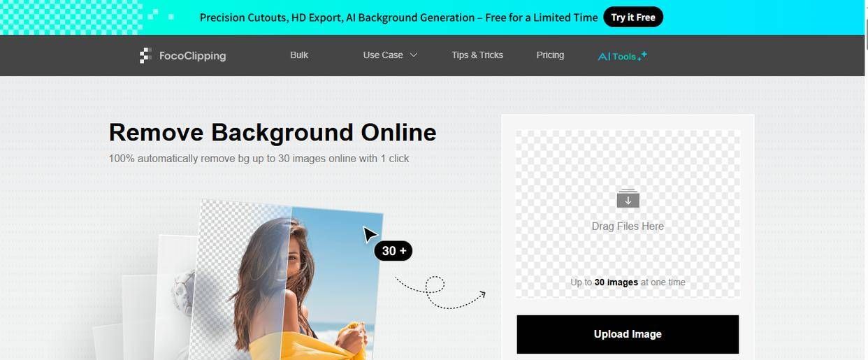This screenshot has width=868, height=360.
Task: Click the FocoClipping brand name link
Action: pos(192,56)
